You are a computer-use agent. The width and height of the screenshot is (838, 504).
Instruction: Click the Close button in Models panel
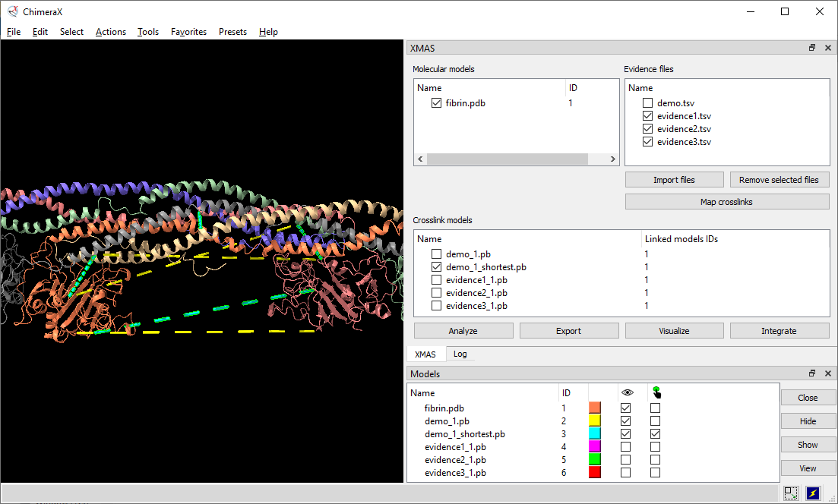(808, 398)
